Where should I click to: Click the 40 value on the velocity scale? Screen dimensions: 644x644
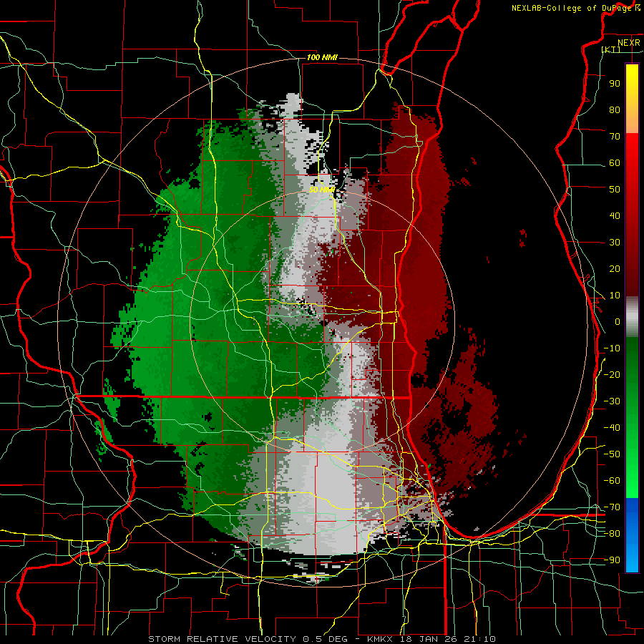tap(615, 215)
